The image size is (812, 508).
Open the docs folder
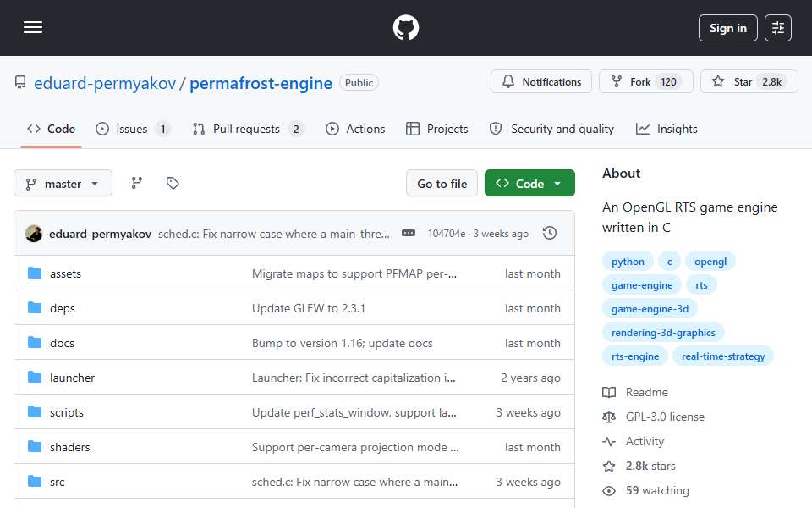(62, 343)
